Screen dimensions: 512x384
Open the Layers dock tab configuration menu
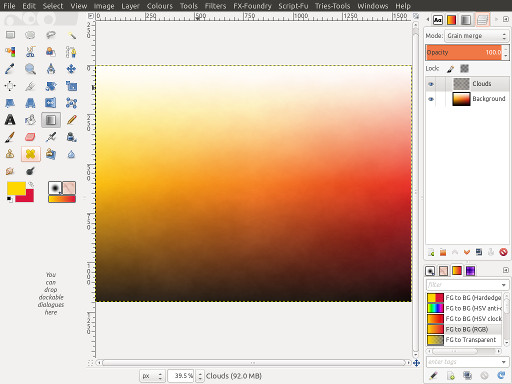pyautogui.click(x=506, y=19)
